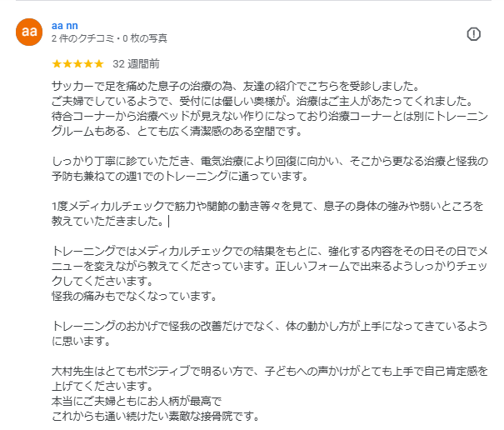Image resolution: width=504 pixels, height=430 pixels.
Task: Click the line starting "1度メディカルチェックで"
Action: click(267, 205)
